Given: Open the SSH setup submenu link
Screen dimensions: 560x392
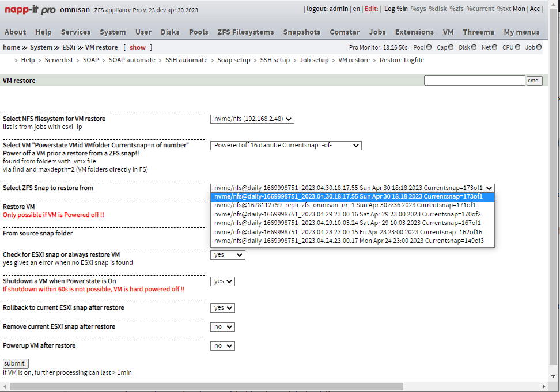Looking at the screenshot, I should (x=275, y=60).
